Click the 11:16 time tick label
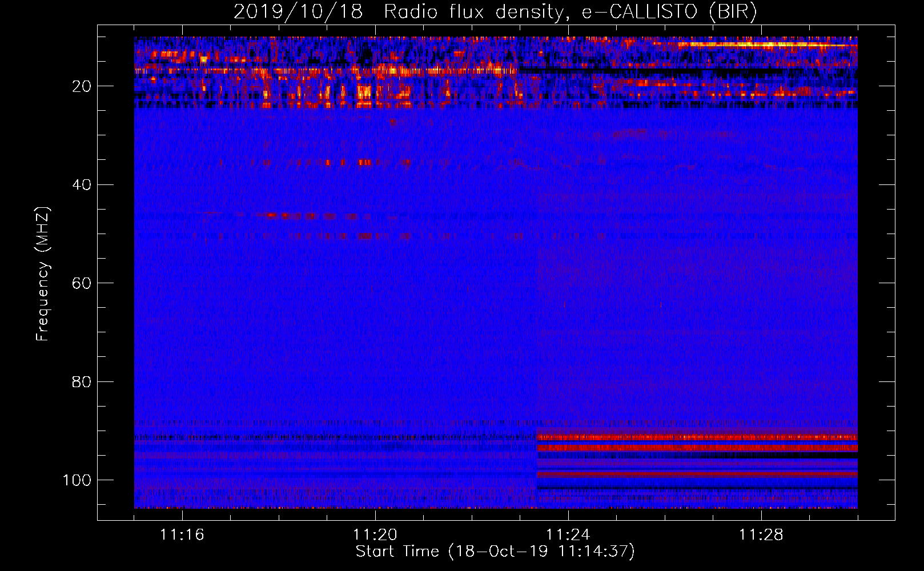The width and height of the screenshot is (924, 571). coord(182,535)
